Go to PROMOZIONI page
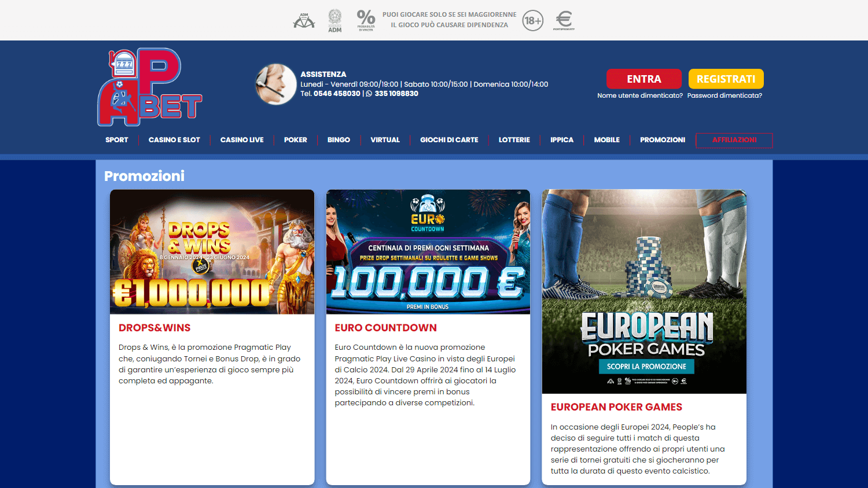 pos(663,140)
